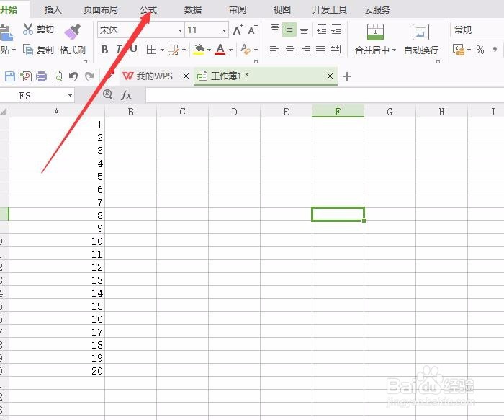The image size is (504, 420).
Task: Open the Page Layout (页面布局) tab
Action: [101, 9]
